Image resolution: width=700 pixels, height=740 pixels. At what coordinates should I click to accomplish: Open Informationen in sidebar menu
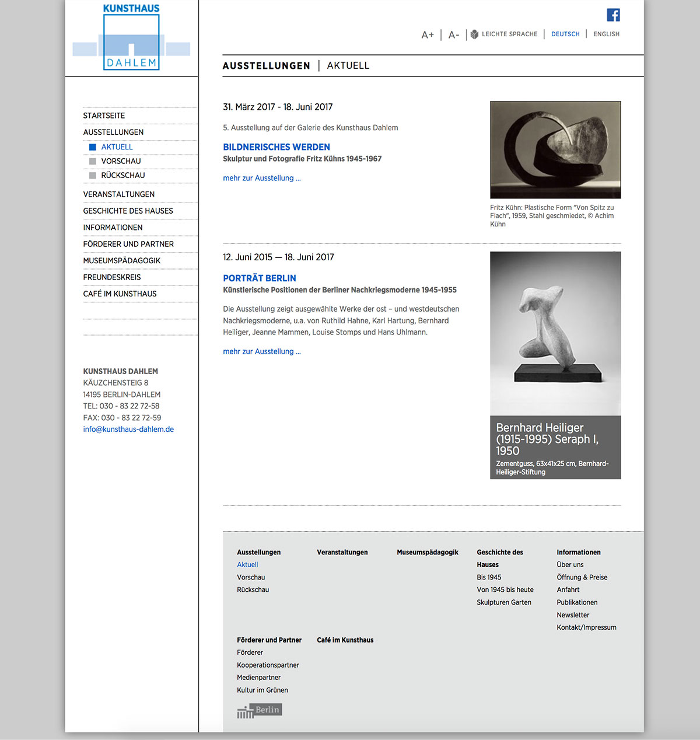[x=113, y=228]
